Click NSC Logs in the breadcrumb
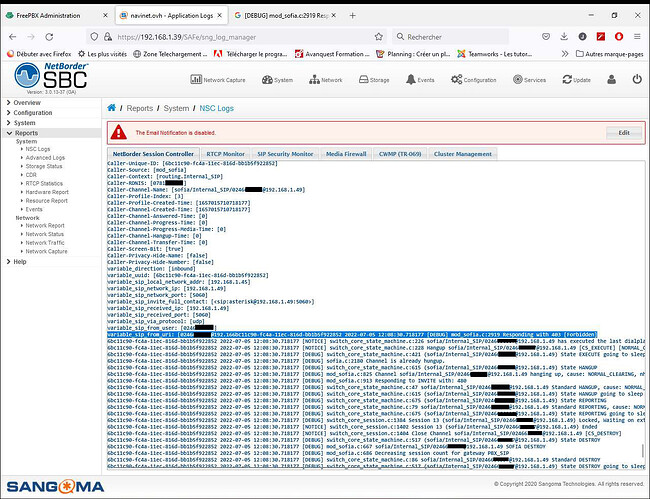The image size is (650, 499). (x=216, y=108)
